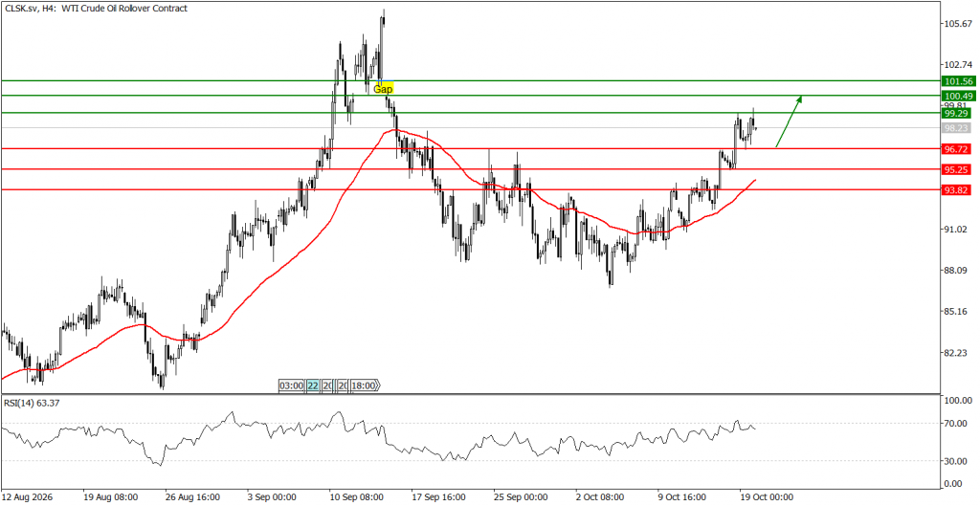This screenshot has width=980, height=506.
Task: Click the RSI(14) 63.37 indicator label
Action: pos(32,401)
